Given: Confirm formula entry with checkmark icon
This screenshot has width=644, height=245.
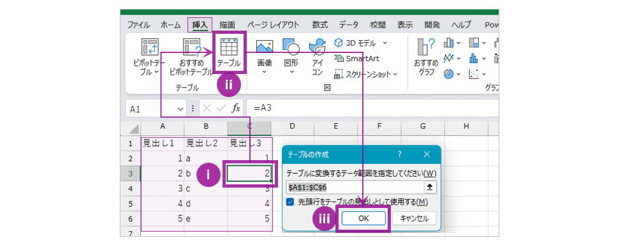Looking at the screenshot, I should coord(221,108).
